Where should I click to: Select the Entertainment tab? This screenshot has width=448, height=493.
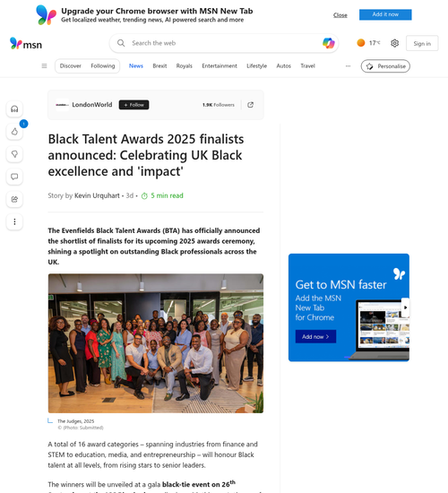pyautogui.click(x=220, y=66)
